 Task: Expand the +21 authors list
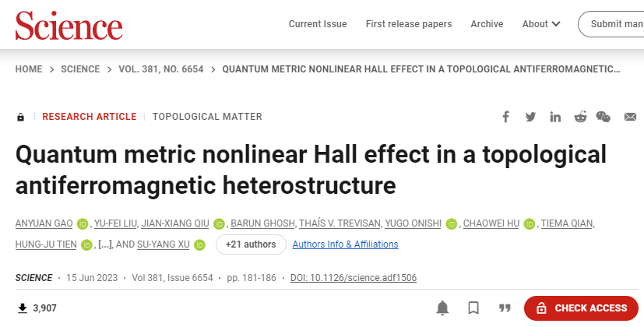pyautogui.click(x=251, y=244)
